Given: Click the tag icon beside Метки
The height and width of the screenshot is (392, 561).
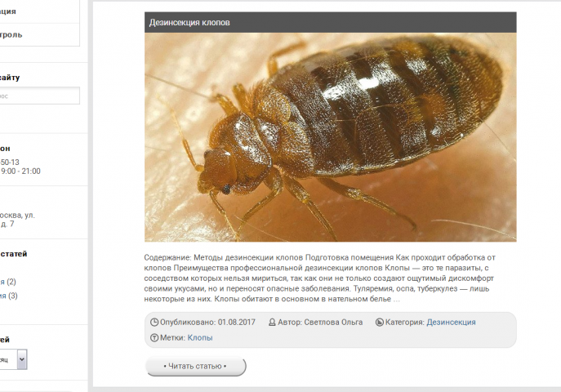Looking at the screenshot, I should [154, 337].
